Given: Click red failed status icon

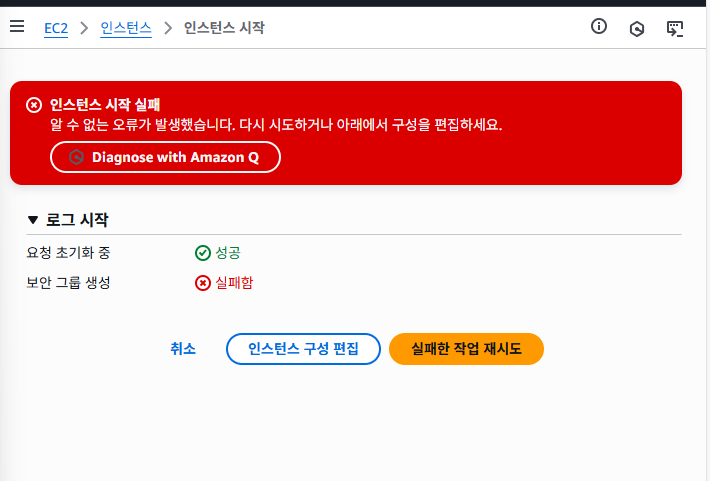Looking at the screenshot, I should (x=202, y=283).
